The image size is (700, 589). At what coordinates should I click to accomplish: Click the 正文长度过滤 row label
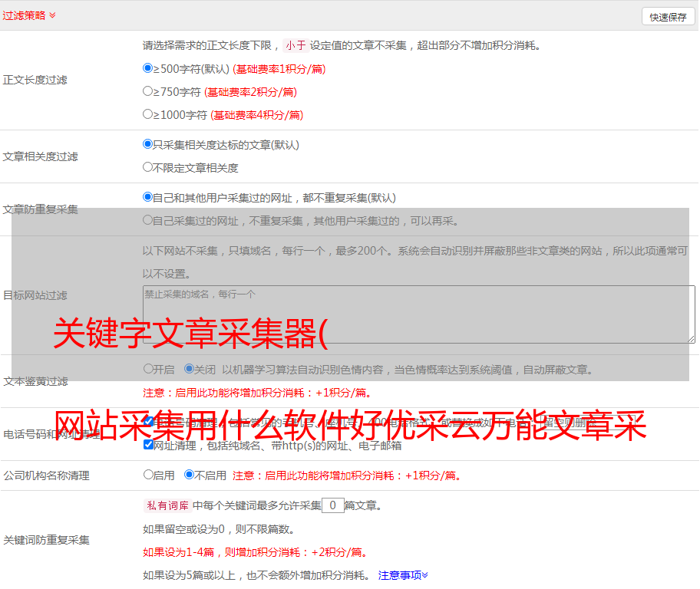(35, 80)
